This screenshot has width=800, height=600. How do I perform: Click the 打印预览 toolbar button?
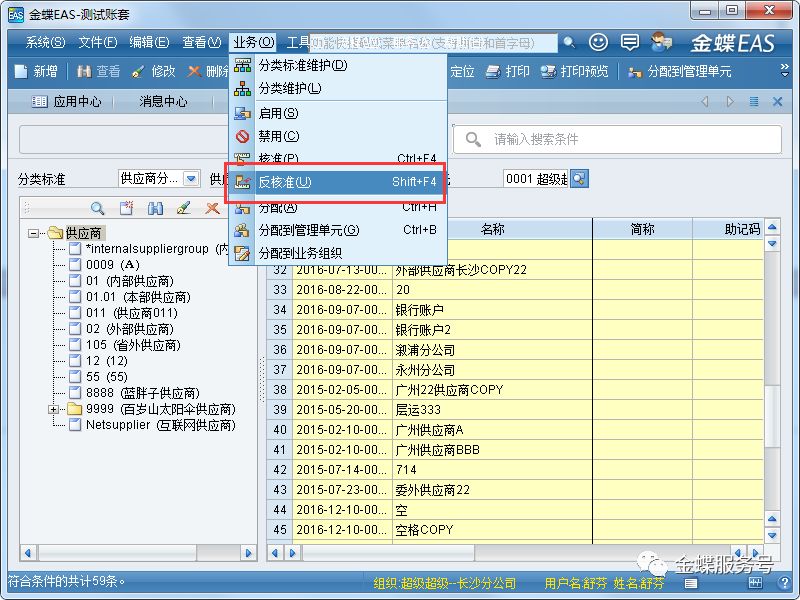point(574,71)
